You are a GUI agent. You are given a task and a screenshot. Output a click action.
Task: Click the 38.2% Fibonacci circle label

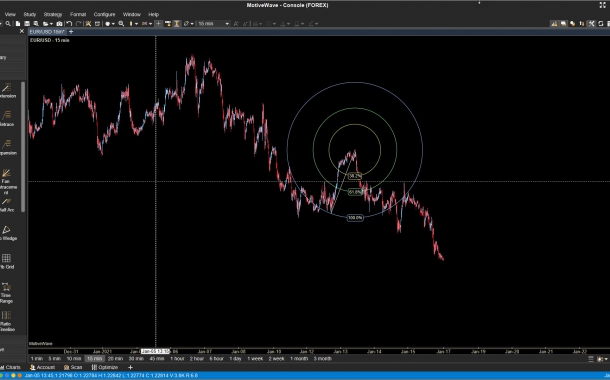click(354, 176)
